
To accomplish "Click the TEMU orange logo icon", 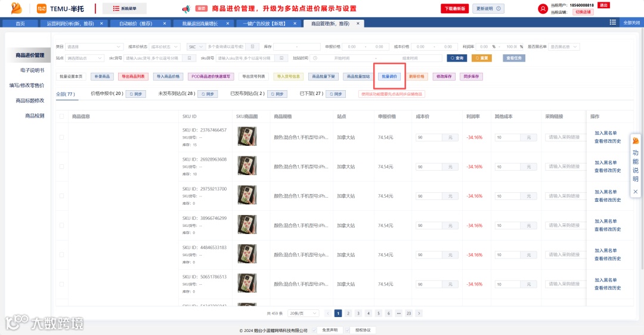I will (x=42, y=8).
